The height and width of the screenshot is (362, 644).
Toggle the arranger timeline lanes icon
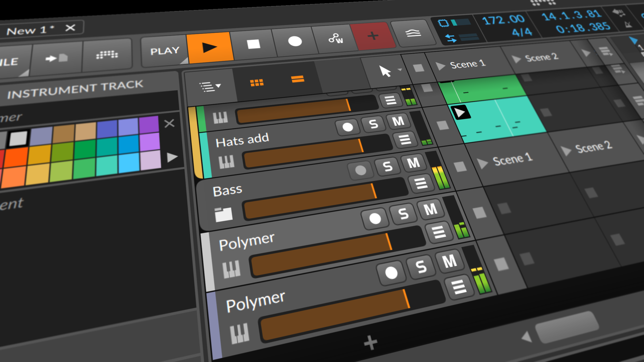tap(298, 79)
